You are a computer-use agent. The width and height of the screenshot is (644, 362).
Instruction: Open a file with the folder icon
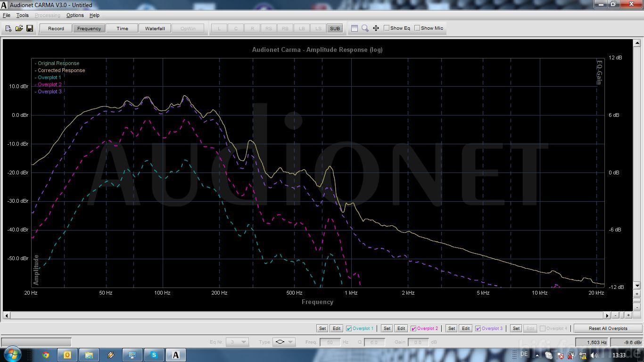(19, 28)
